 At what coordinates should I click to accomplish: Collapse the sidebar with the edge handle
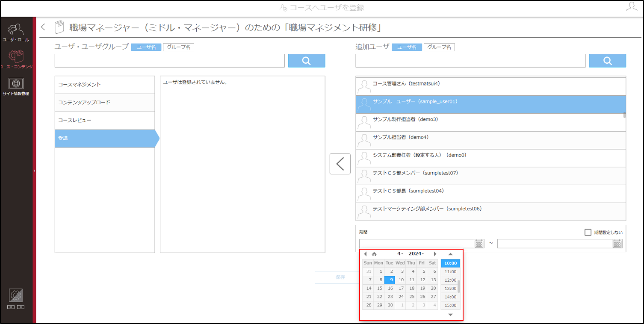[34, 171]
